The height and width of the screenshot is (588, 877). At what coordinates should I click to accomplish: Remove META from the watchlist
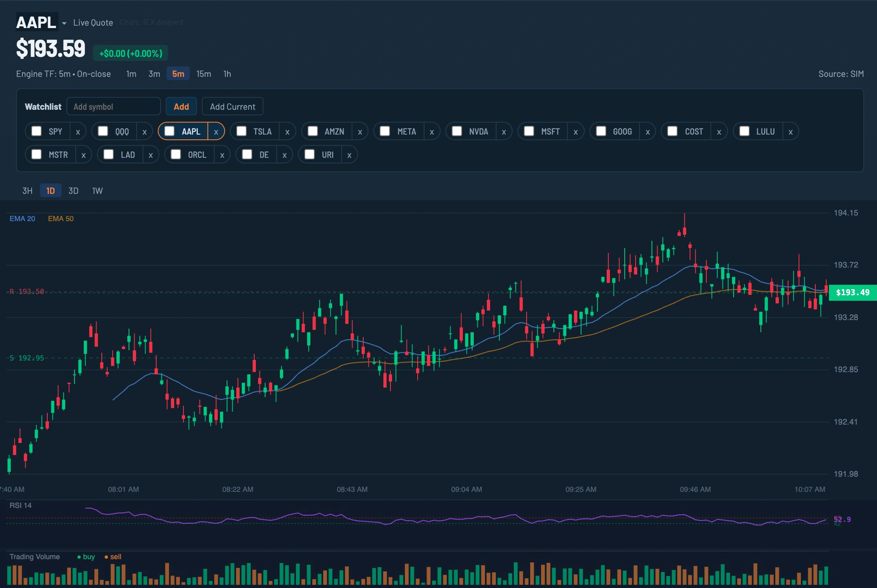pos(432,132)
